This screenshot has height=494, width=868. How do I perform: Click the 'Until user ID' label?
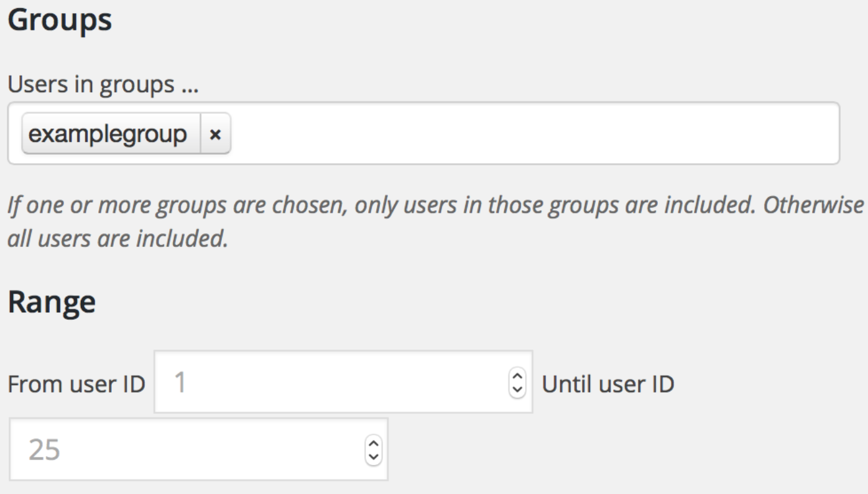pos(608,384)
